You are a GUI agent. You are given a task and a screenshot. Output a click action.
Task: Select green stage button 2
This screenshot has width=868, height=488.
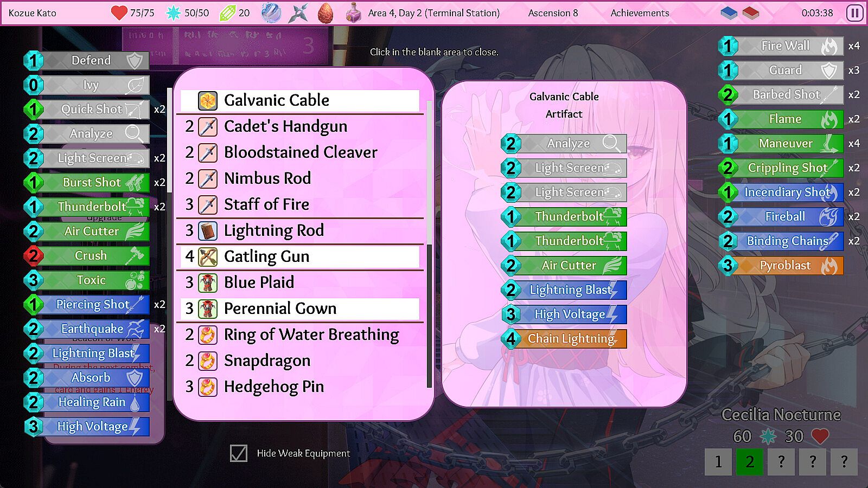tap(750, 462)
